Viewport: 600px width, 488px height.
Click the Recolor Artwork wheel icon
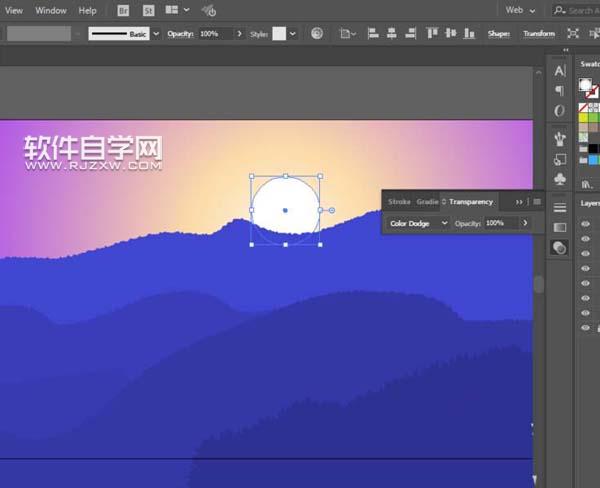tap(317, 34)
